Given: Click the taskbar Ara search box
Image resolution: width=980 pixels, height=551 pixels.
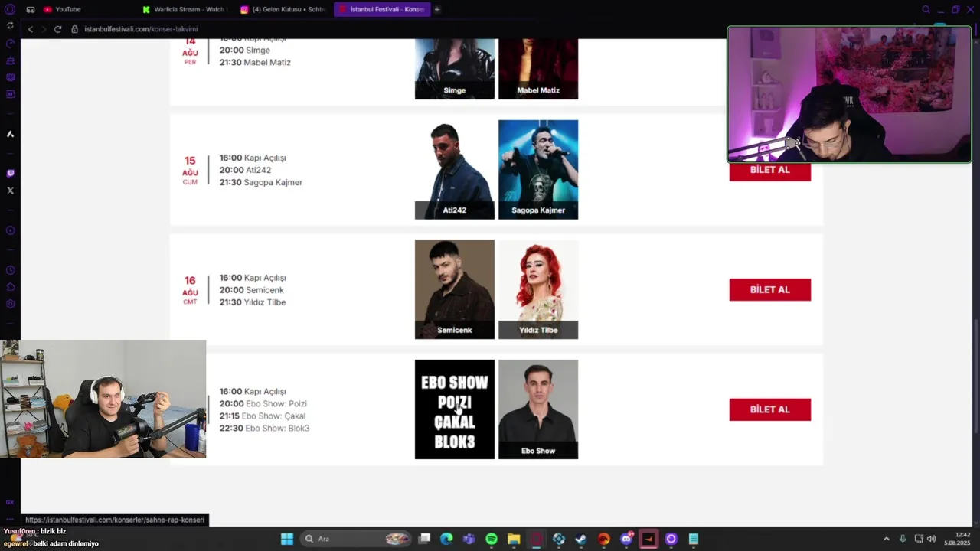Looking at the screenshot, I should point(357,539).
